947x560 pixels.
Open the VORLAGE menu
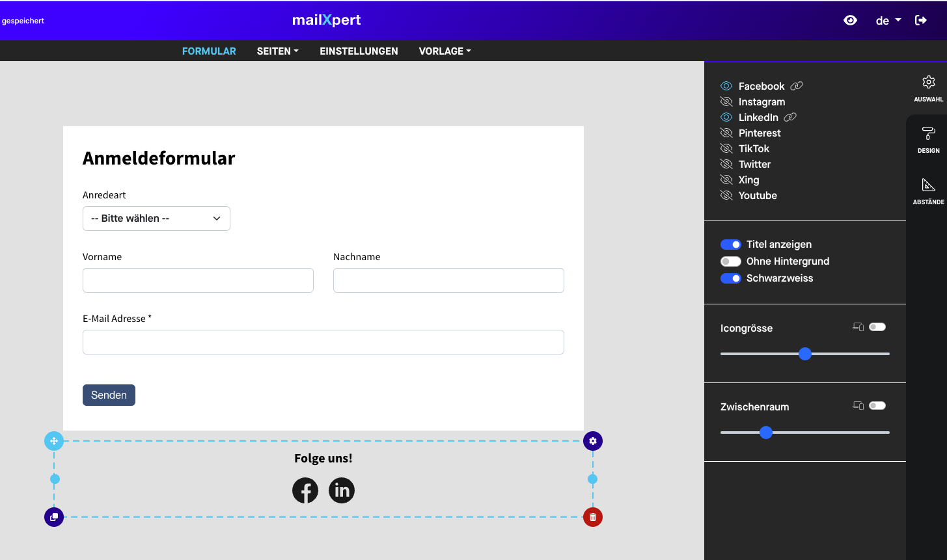(x=445, y=51)
